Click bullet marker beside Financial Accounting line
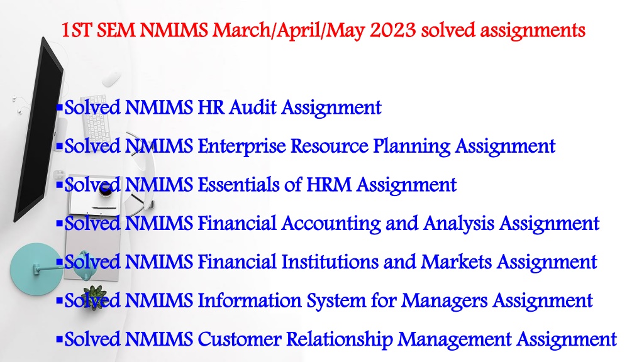This screenshot has width=644, height=362. pos(59,224)
